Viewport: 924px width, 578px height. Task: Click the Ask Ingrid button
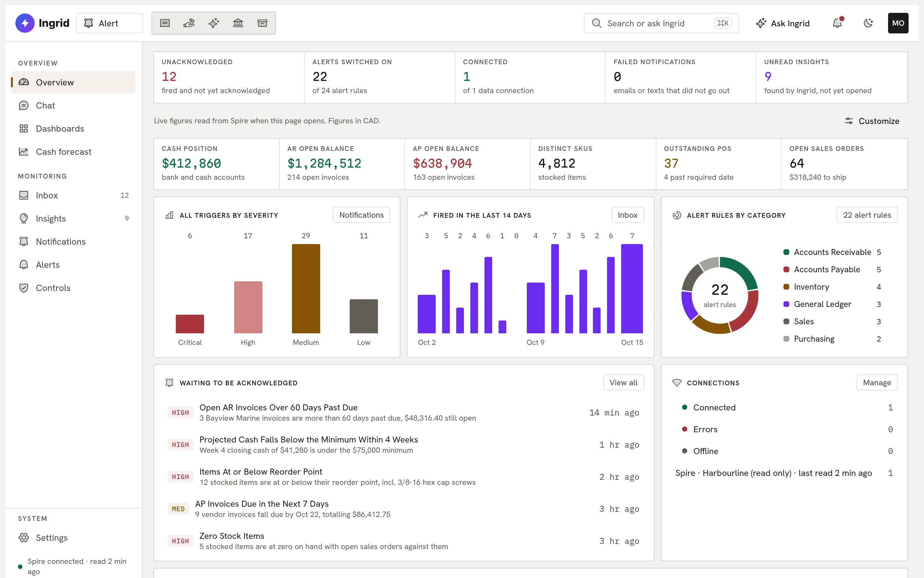(x=783, y=23)
